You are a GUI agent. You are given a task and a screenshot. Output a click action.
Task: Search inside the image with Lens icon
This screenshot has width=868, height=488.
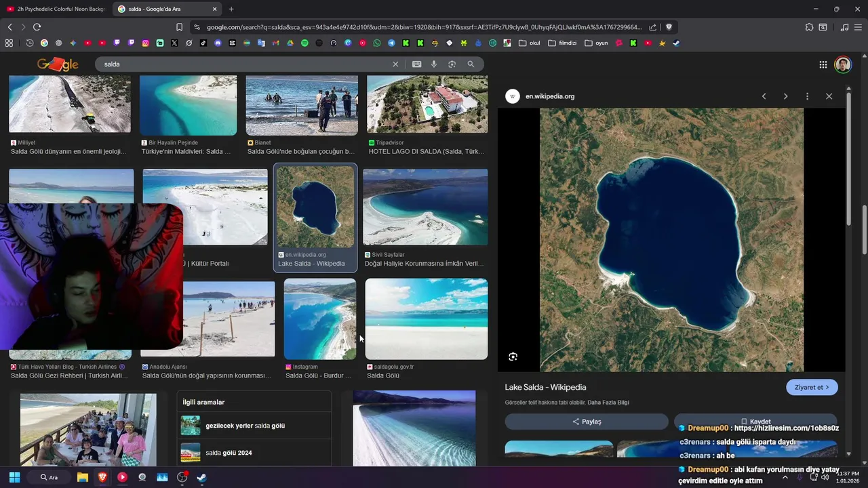pos(513,357)
